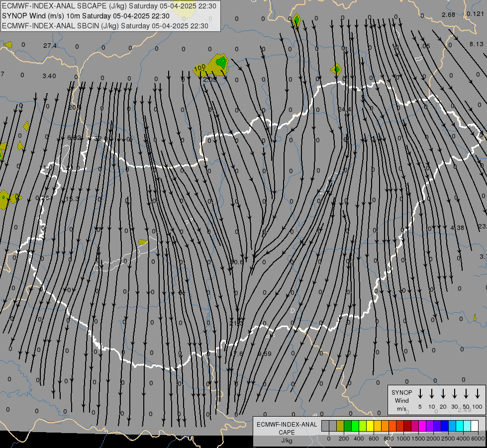Viewport: 487px width, 448px height.
Task: Click the 3.40 value on the map
Action: 49,76
